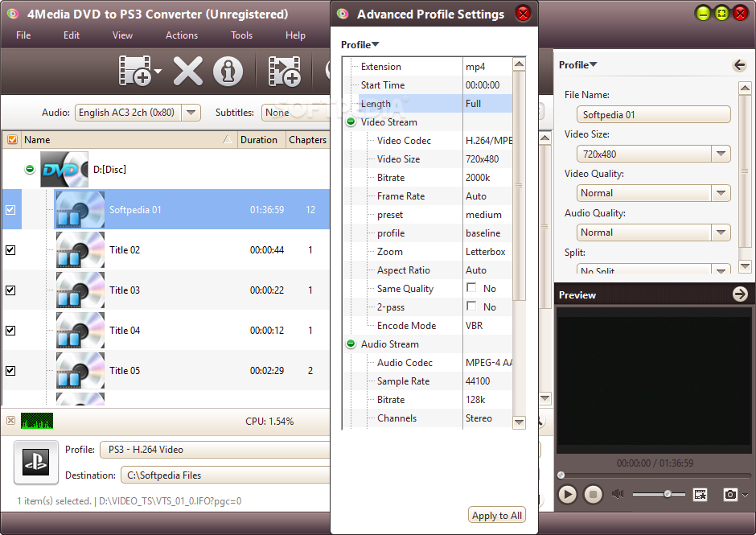Take a snapshot with camera icon
This screenshot has width=756, height=535.
(730, 494)
